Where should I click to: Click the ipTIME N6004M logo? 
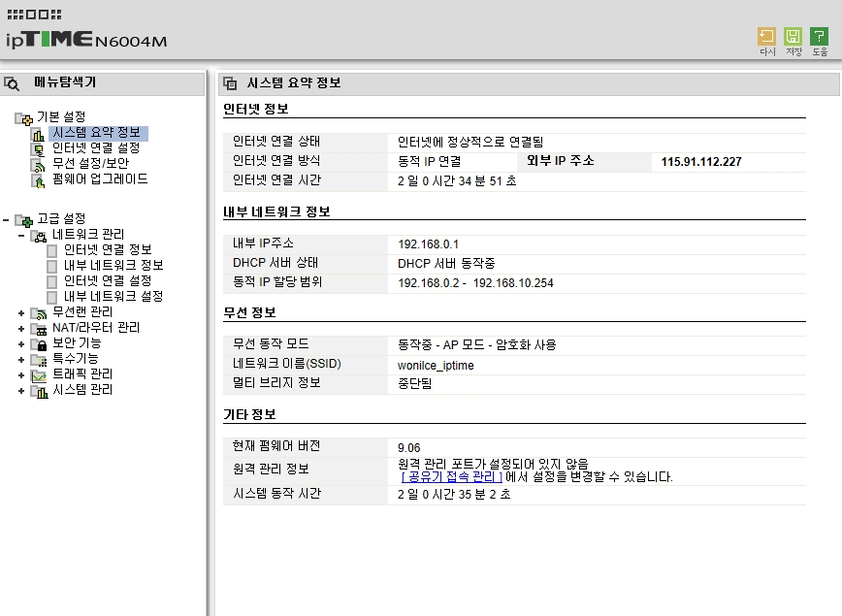(86, 40)
